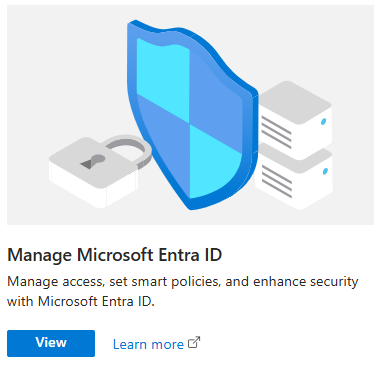Click the blue View button
The width and height of the screenshot is (374, 382).
click(x=51, y=343)
